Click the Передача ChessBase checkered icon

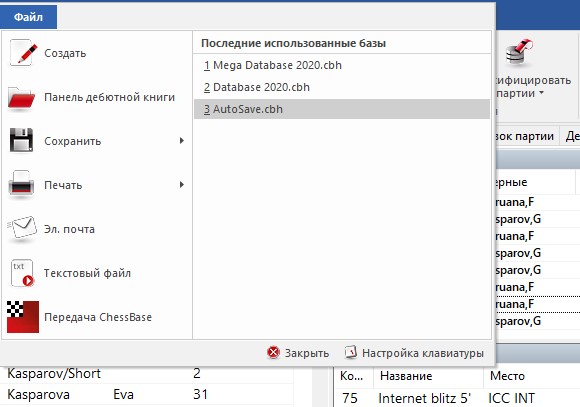point(23,317)
